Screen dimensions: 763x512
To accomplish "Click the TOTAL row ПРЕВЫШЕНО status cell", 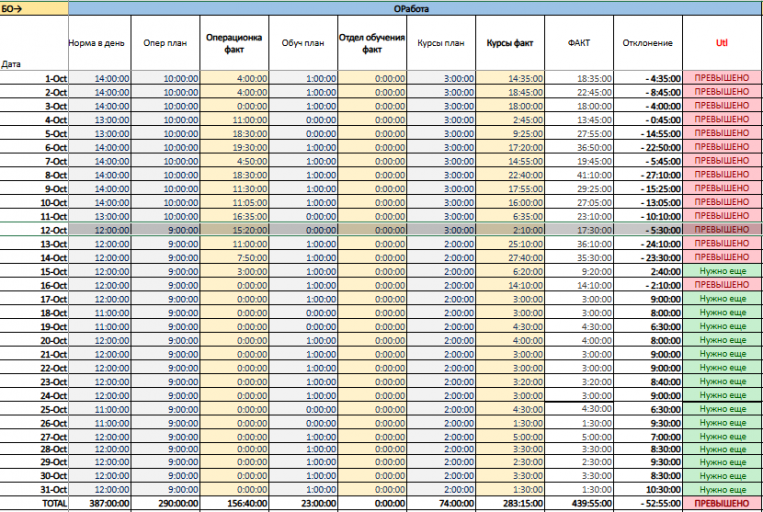I will point(722,503).
